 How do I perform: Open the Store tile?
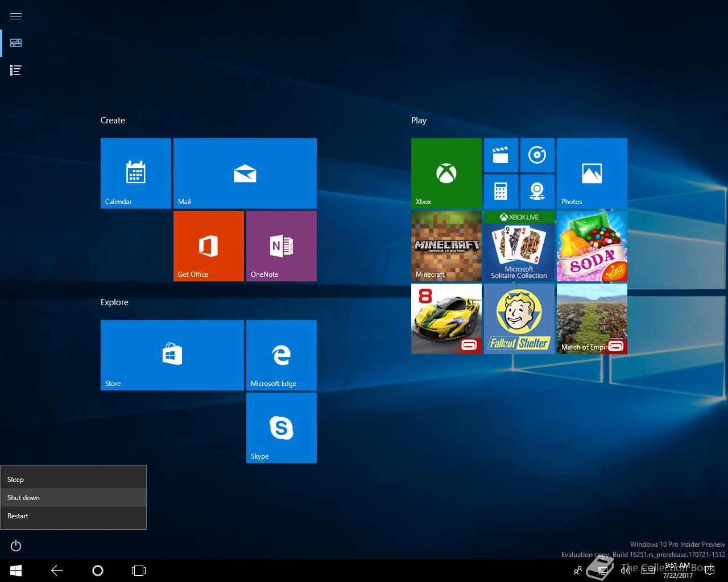[x=172, y=355]
